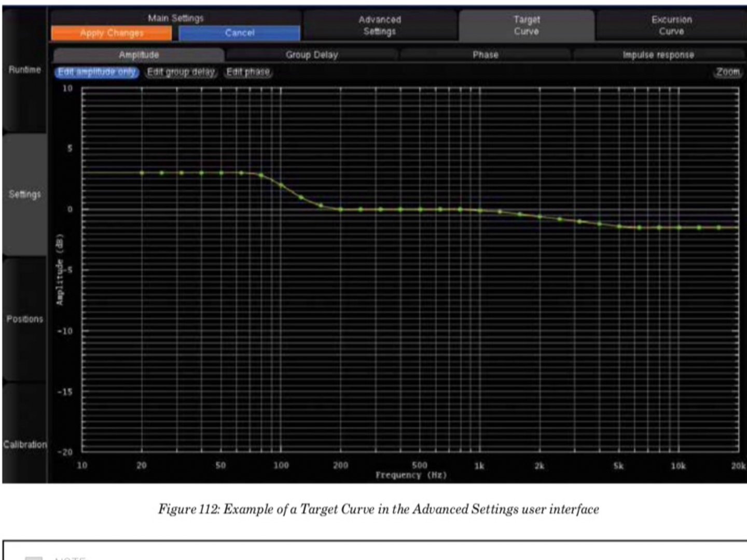Switch to the Group Delay sub-tab

(311, 55)
